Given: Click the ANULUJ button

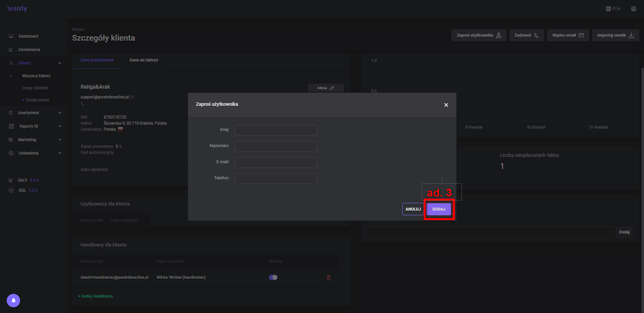Looking at the screenshot, I should (x=413, y=209).
